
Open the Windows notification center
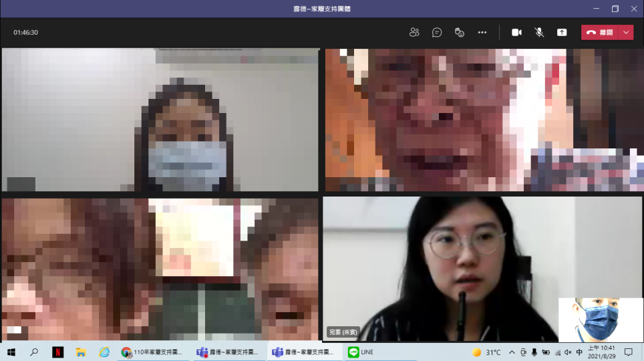[x=628, y=352]
